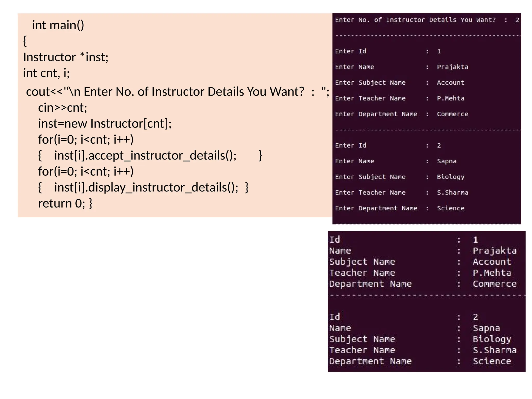
Task: Click 'Science' in lower output Department Name row
Action: (x=492, y=361)
